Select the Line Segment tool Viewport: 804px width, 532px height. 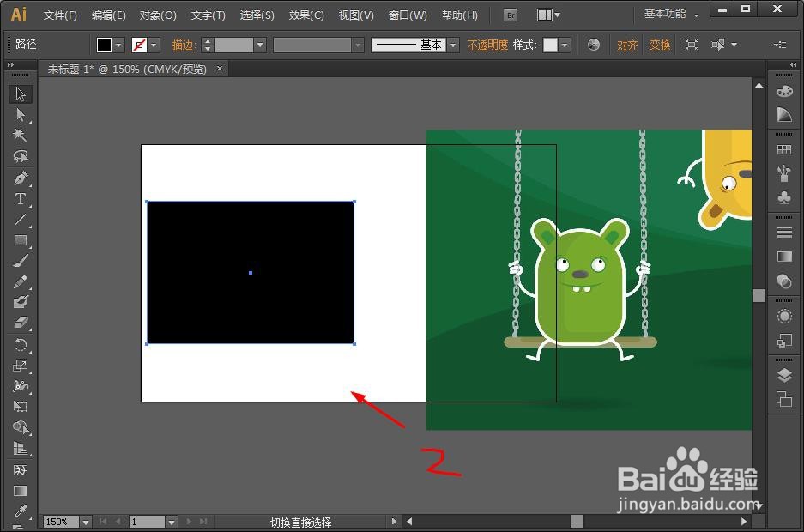[x=21, y=220]
